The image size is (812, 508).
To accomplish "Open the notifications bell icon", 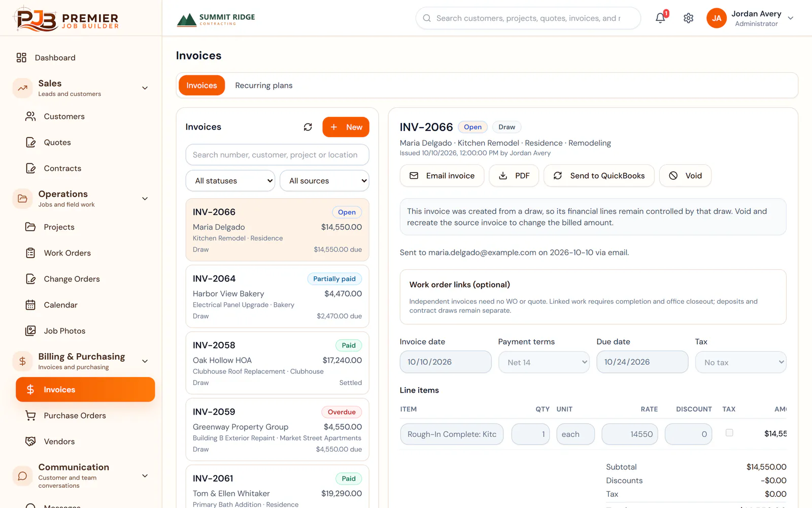I will 660,18.
